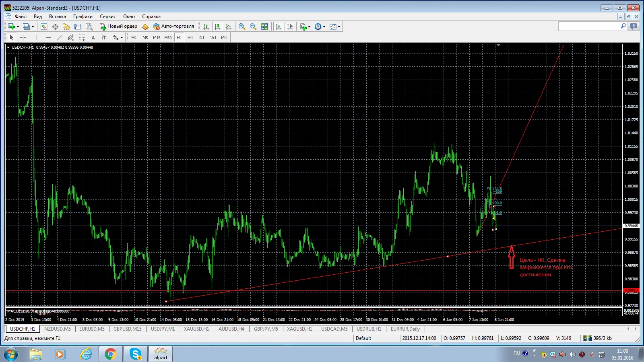Enable chart auto scroll
The width and height of the screenshot is (644, 362).
(279, 27)
